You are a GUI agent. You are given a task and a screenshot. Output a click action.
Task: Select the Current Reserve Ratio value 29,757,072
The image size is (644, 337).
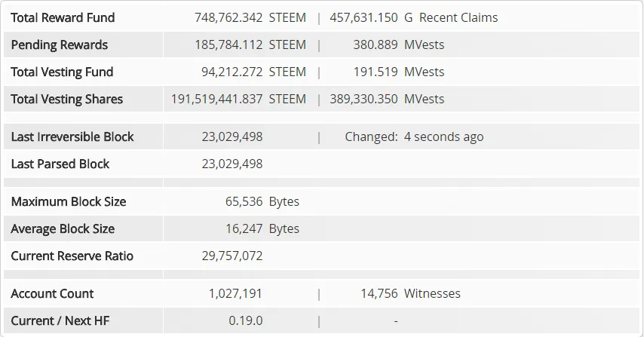pos(232,256)
